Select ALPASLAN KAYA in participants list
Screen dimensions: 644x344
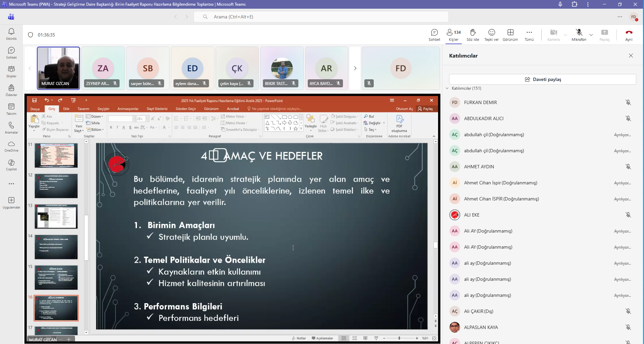pyautogui.click(x=543, y=327)
